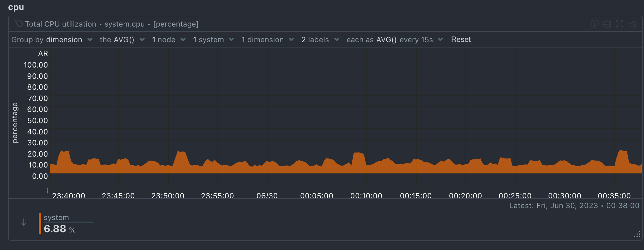644x250 pixels.
Task: Toggle the system dimension in legend
Action: [57, 217]
